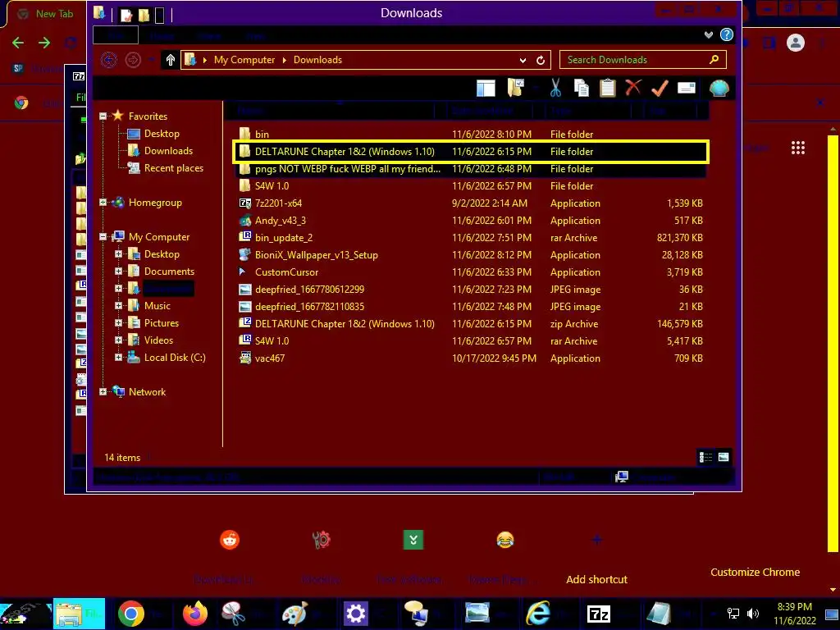Screen dimensions: 840x630
Task: Open the Folder Options icon in toolbar
Action: 515,87
